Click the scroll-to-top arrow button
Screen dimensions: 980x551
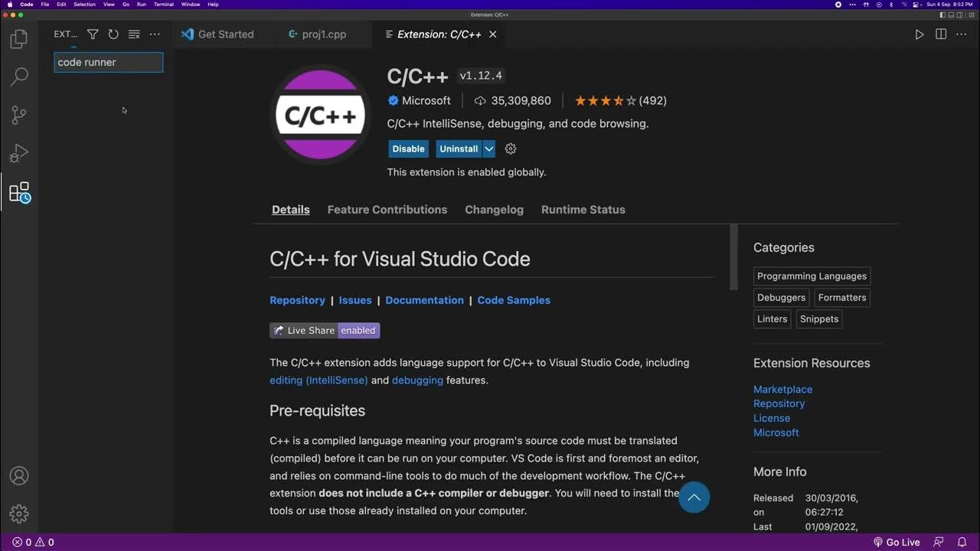pyautogui.click(x=694, y=497)
